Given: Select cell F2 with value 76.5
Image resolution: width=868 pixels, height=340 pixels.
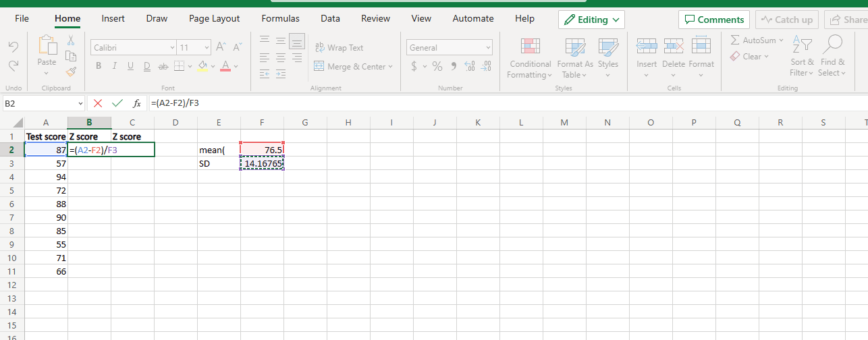Looking at the screenshot, I should [x=262, y=150].
